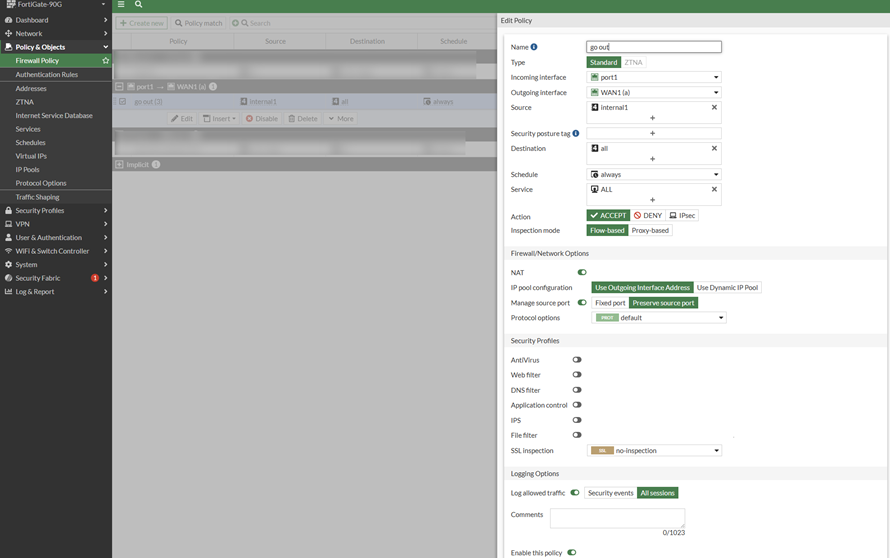This screenshot has height=558, width=890.
Task: Select Security events logging option
Action: (x=611, y=493)
